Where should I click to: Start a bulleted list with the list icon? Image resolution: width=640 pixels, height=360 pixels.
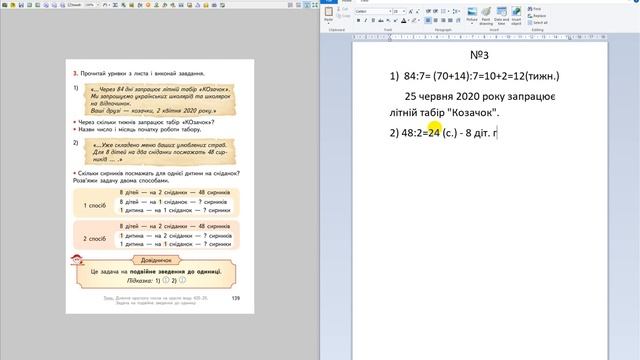pos(443,11)
